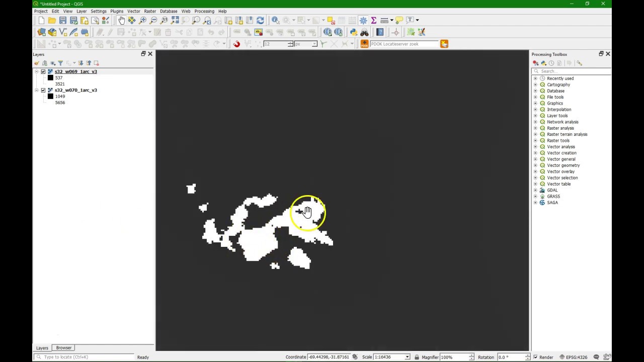Toggle the scale lock icon
This screenshot has height=362, width=644.
click(x=417, y=357)
